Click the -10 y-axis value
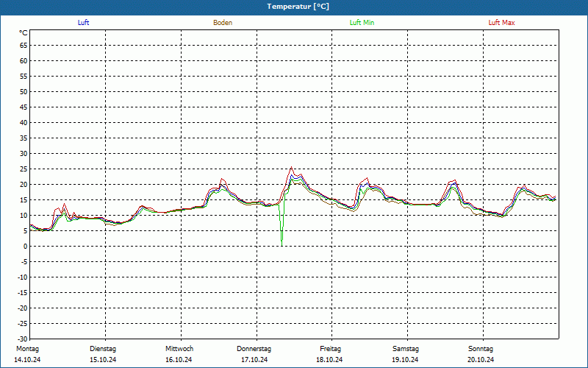The height and width of the screenshot is (368, 588). pos(23,277)
